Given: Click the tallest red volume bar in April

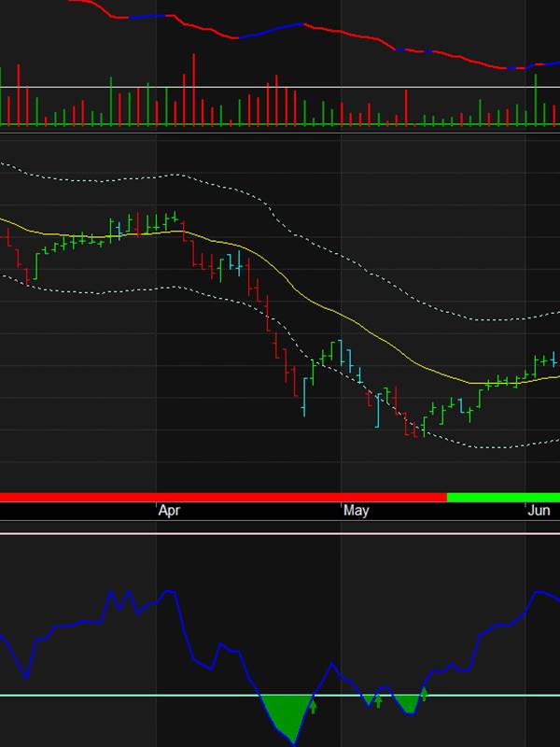Looking at the screenshot, I should 194,90.
